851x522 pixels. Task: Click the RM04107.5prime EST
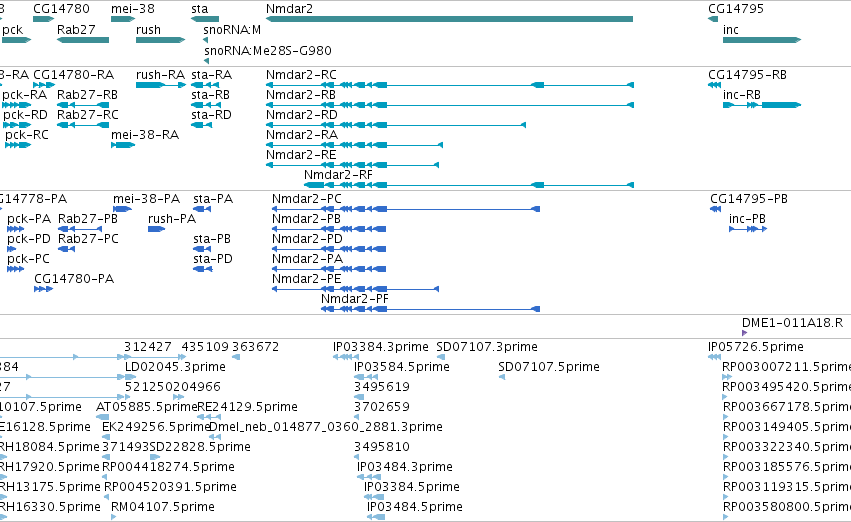(x=113, y=517)
